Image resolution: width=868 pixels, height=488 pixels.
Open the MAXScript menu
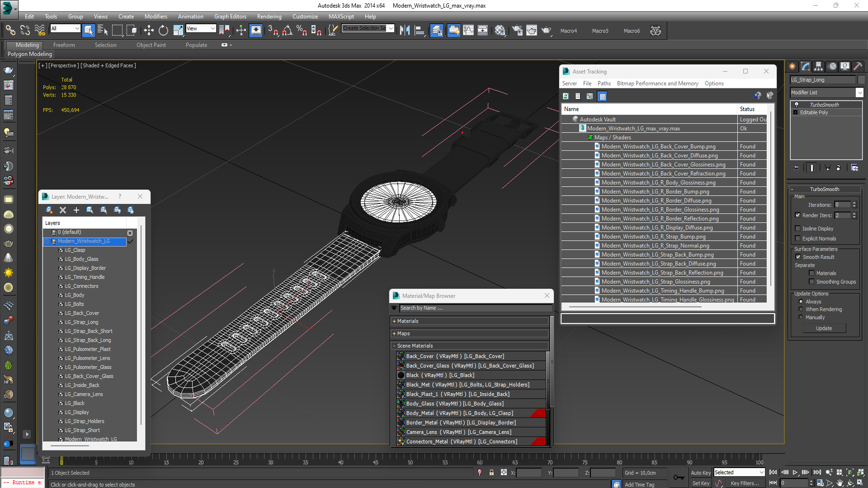point(341,16)
